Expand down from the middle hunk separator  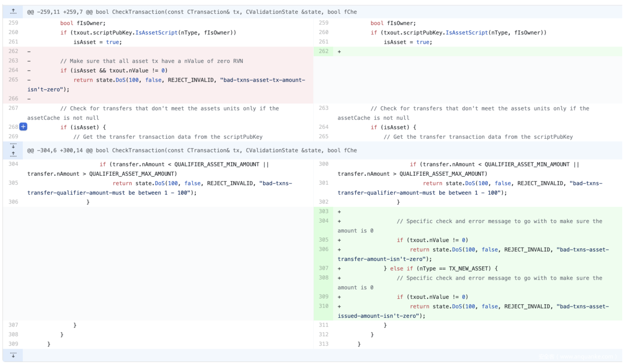point(13,146)
